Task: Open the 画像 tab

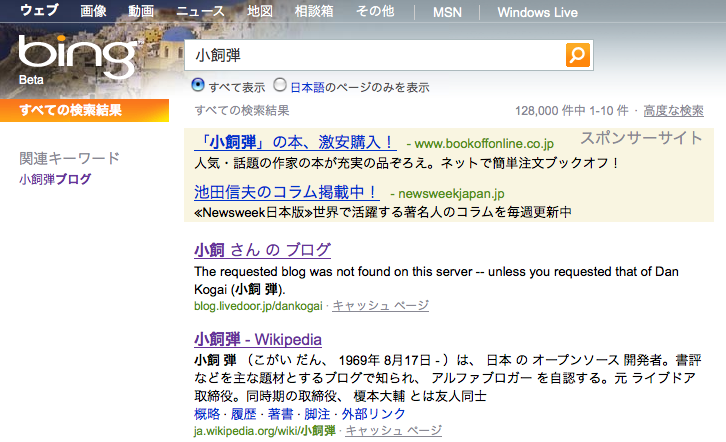Action: (x=93, y=11)
